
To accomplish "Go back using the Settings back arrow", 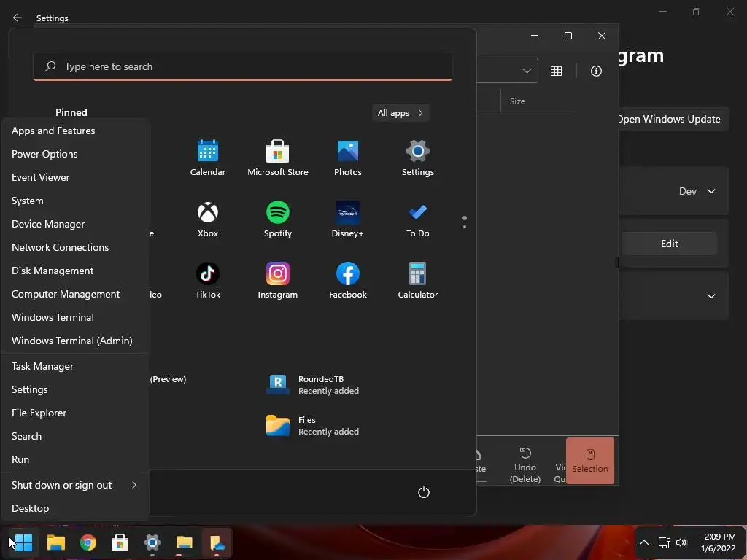I will (x=18, y=17).
